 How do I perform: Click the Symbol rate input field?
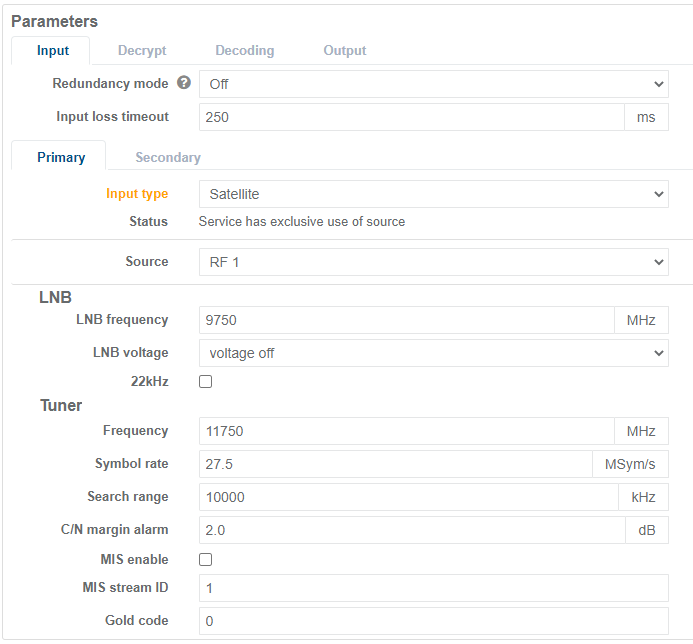[x=395, y=464]
